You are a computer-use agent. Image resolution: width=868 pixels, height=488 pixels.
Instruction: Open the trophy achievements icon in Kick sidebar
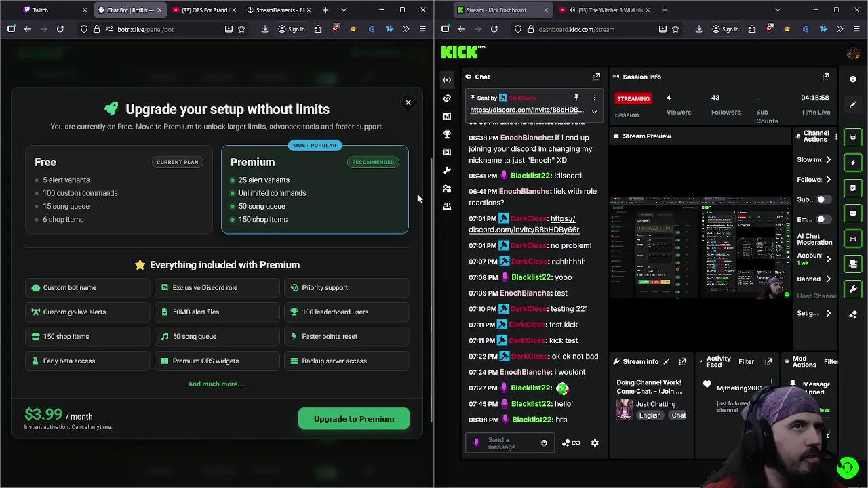point(447,134)
